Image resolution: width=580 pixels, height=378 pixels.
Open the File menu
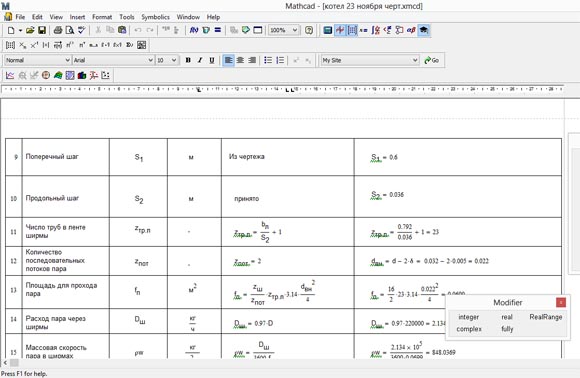(20, 17)
